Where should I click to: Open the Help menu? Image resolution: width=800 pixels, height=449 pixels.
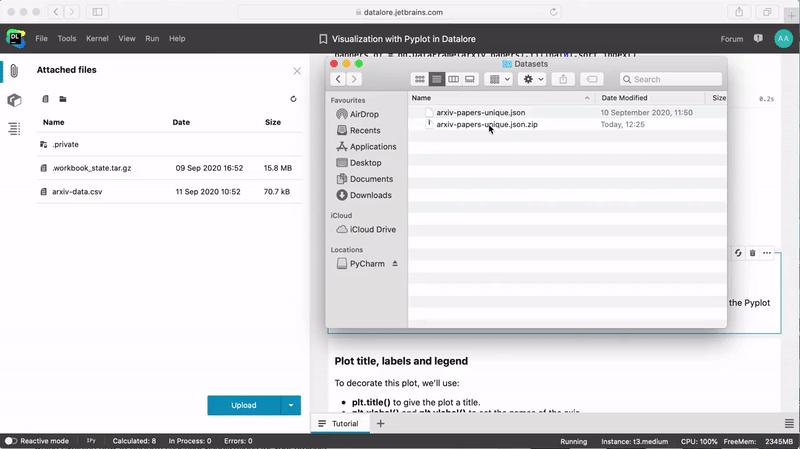pyautogui.click(x=177, y=39)
